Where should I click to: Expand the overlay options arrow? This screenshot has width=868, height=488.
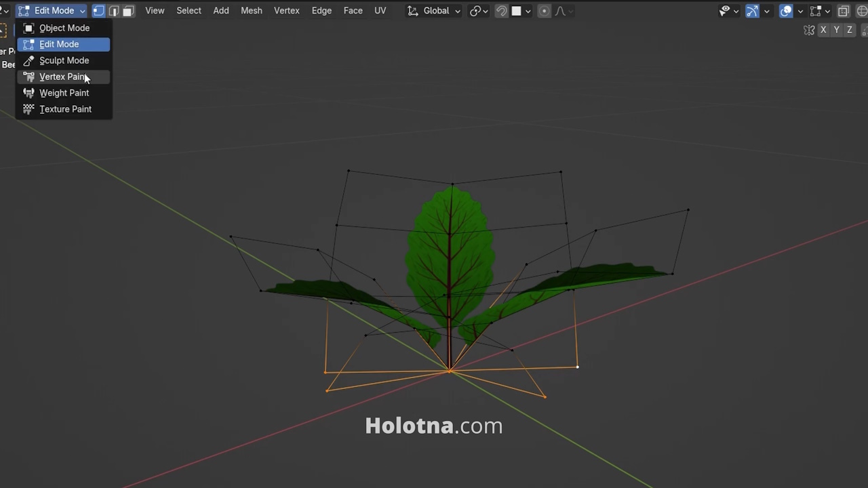[x=800, y=11]
